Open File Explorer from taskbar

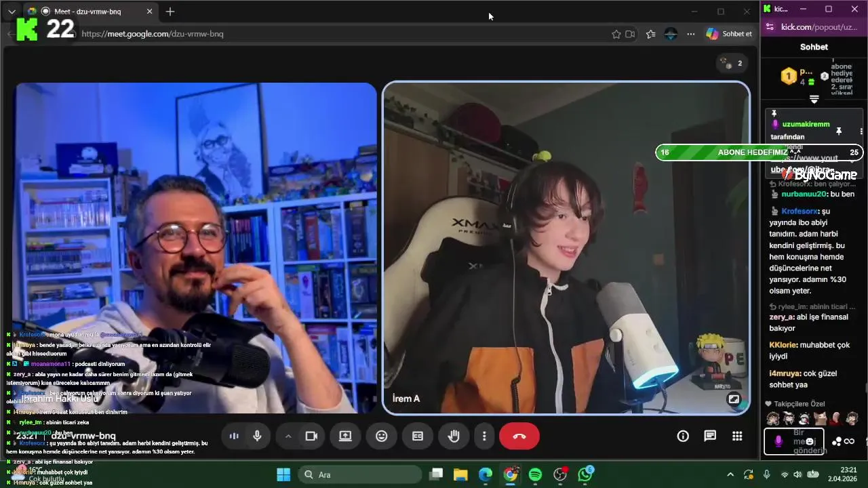point(460,474)
